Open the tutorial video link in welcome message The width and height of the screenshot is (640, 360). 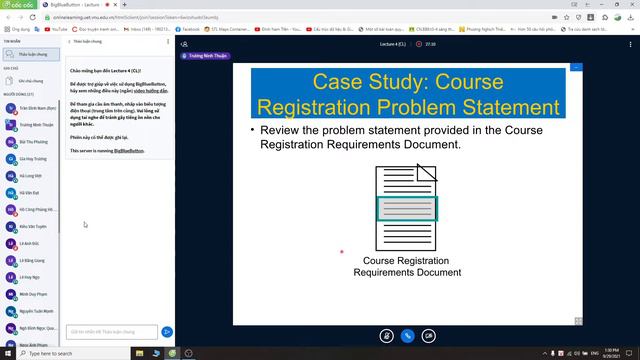151,91
